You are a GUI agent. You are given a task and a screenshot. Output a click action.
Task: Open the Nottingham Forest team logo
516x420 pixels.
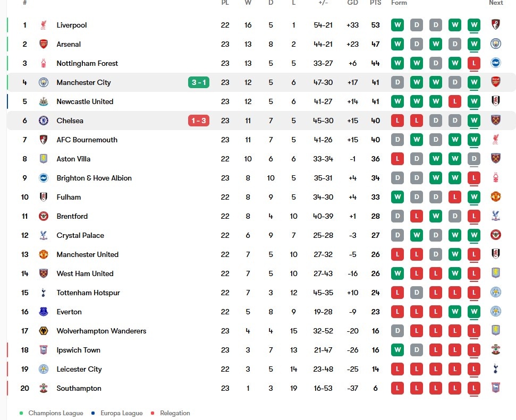pos(44,63)
